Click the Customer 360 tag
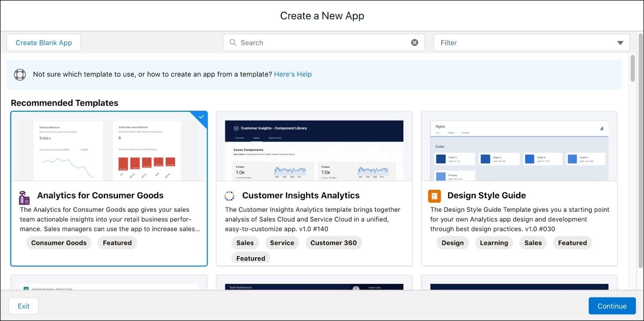Screen dimensions: 644x321 coord(333,243)
